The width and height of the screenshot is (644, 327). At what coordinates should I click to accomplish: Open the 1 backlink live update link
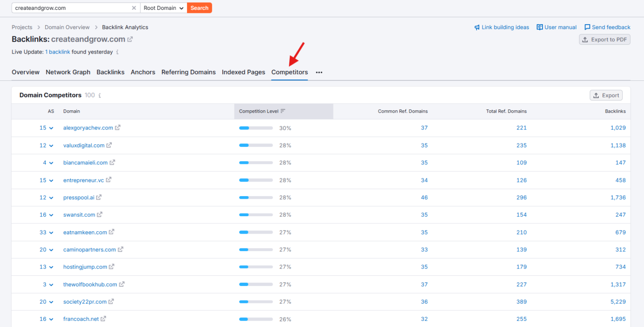[58, 52]
